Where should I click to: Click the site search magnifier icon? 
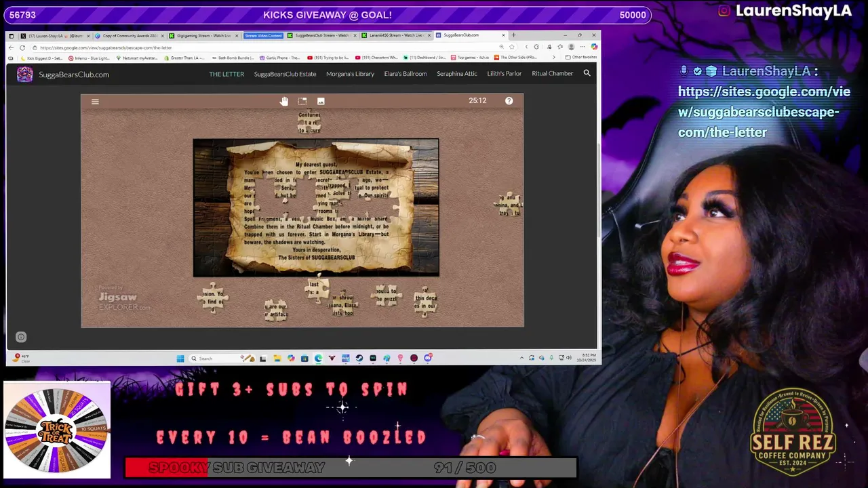coord(587,73)
